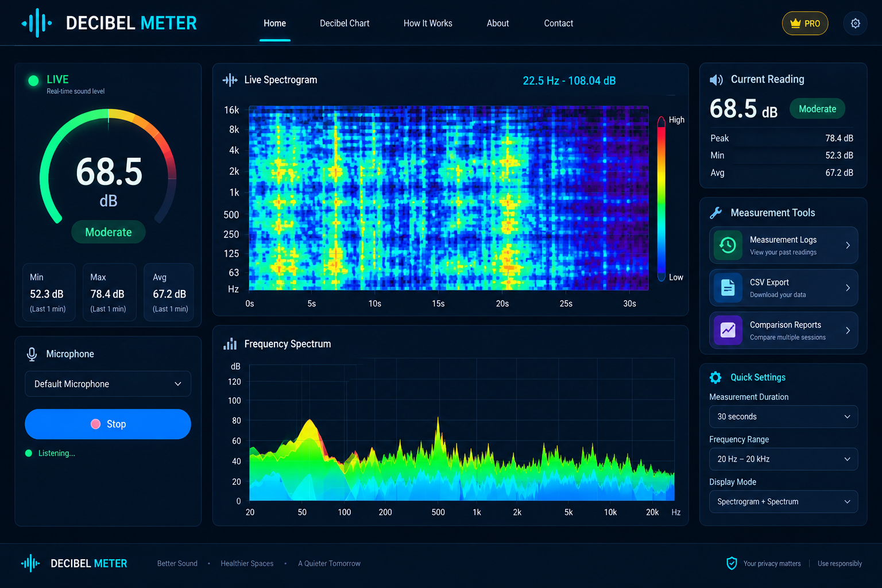Viewport: 882px width, 588px height.
Task: Open Measurement Logs chevron arrow
Action: point(848,245)
